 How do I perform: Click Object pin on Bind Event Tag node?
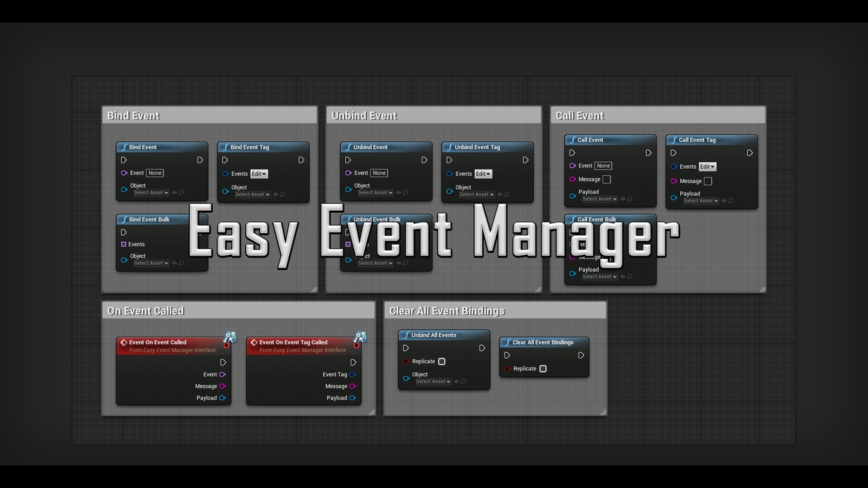(x=226, y=191)
